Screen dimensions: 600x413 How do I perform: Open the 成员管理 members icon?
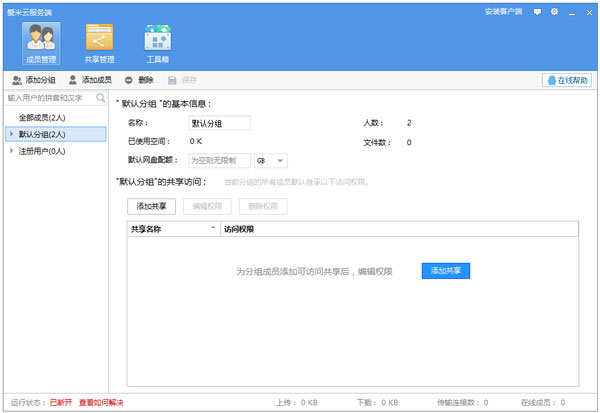pyautogui.click(x=41, y=43)
